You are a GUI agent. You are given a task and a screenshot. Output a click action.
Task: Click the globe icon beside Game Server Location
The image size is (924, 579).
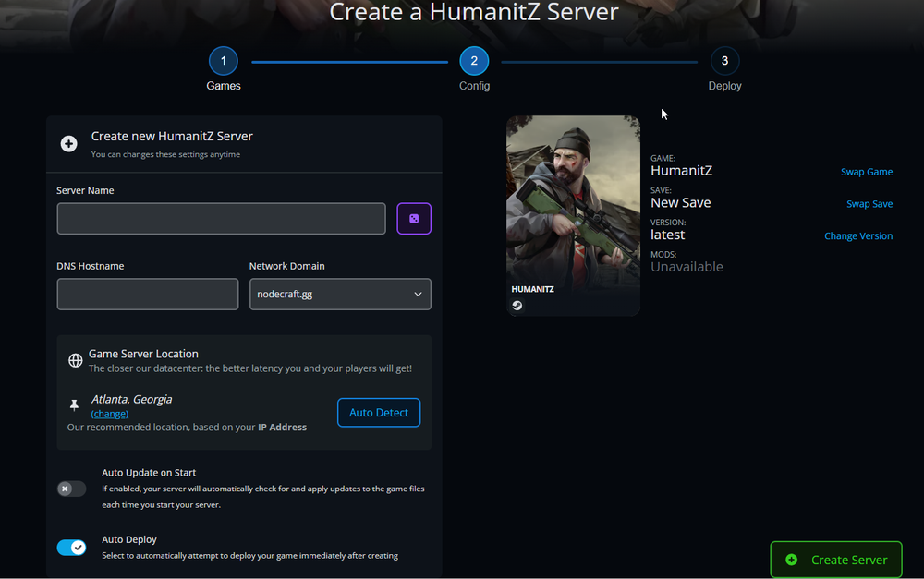pyautogui.click(x=75, y=360)
